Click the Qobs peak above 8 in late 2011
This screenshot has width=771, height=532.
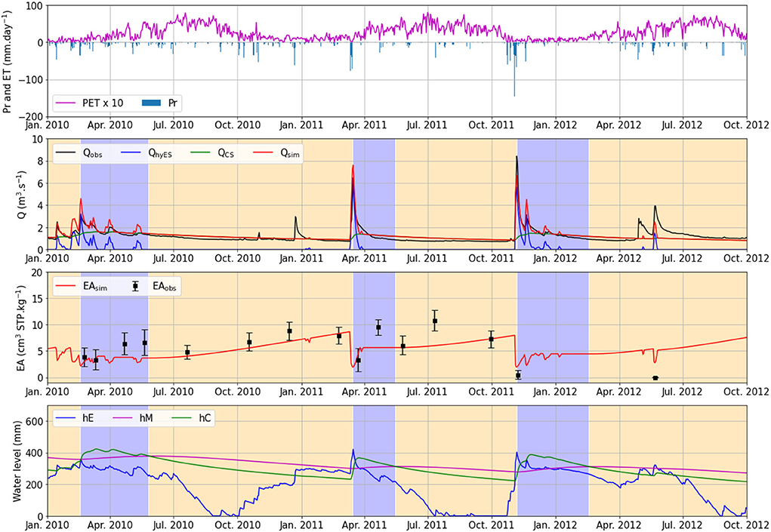[x=517, y=157]
